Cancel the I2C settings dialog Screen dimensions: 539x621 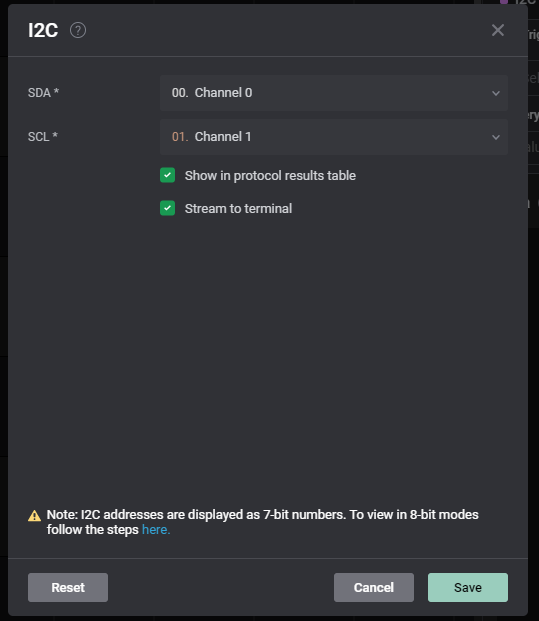[x=373, y=587]
